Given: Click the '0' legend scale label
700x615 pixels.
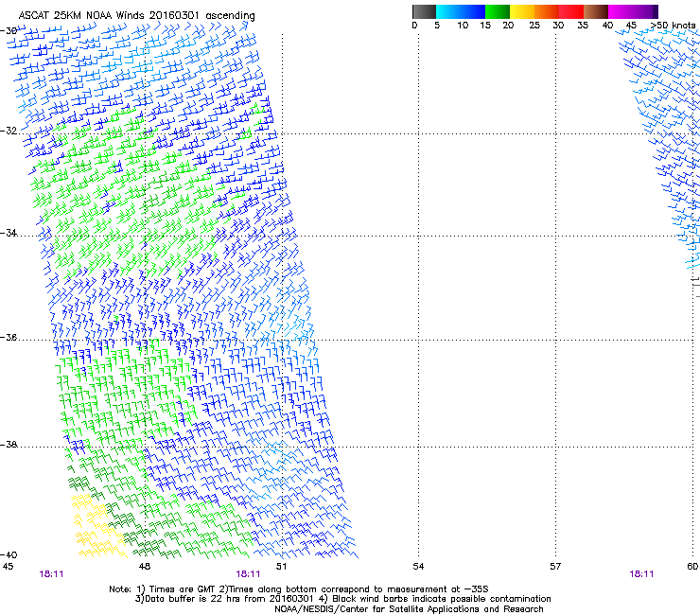Looking at the screenshot, I should (414, 26).
